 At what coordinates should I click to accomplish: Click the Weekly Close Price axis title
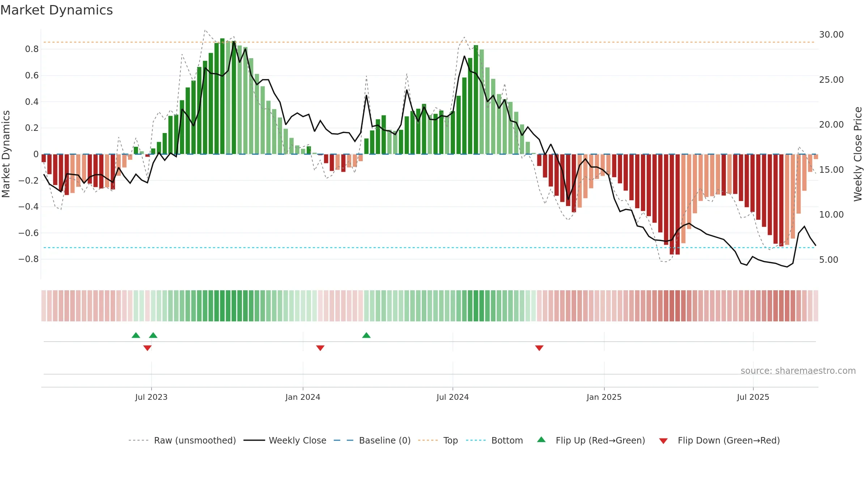[858, 154]
